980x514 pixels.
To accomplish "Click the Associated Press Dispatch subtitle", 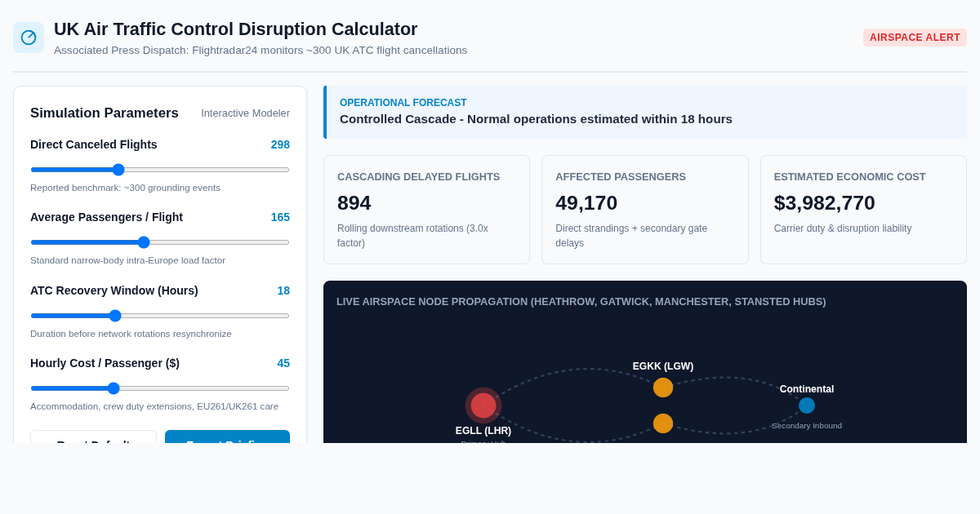I will pyautogui.click(x=261, y=51).
